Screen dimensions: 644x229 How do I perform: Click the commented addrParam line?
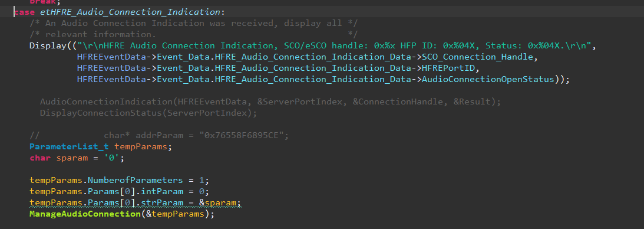click(x=159, y=135)
